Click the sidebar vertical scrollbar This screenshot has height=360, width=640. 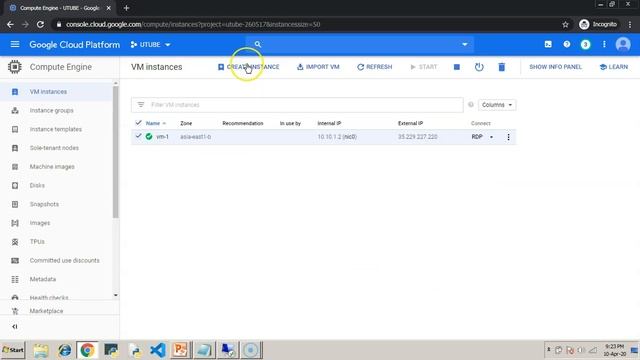[x=116, y=152]
